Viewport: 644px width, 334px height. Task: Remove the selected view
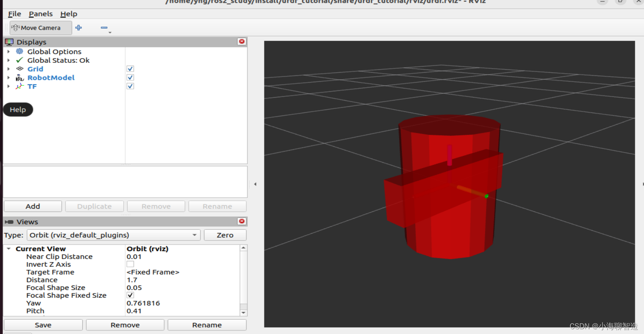coord(125,325)
